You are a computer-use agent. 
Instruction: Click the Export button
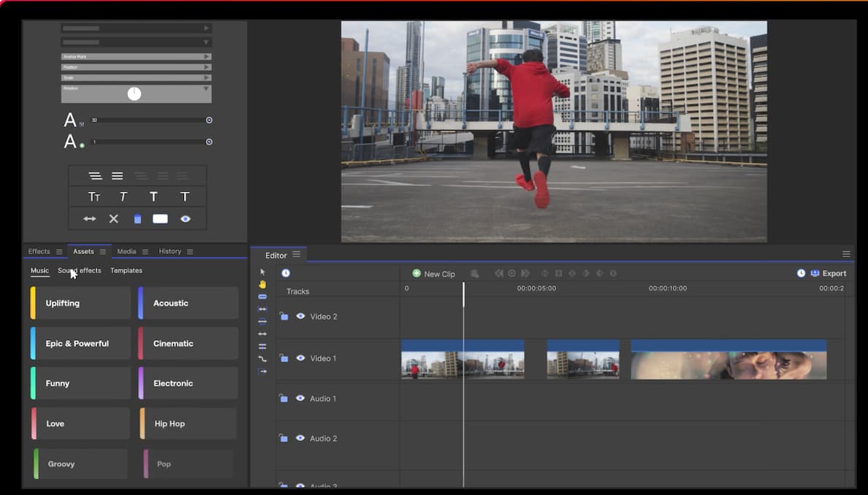click(x=828, y=274)
